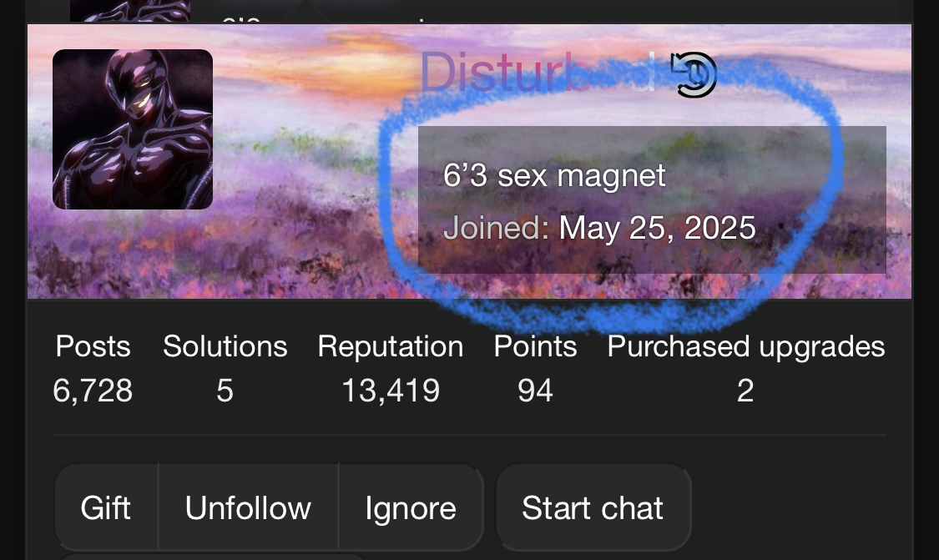This screenshot has height=560, width=939.
Task: Open the Points value 94
Action: pos(535,391)
